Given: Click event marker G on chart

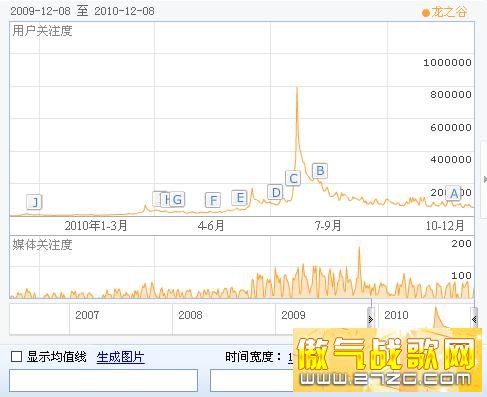Looking at the screenshot, I should pyautogui.click(x=177, y=199).
